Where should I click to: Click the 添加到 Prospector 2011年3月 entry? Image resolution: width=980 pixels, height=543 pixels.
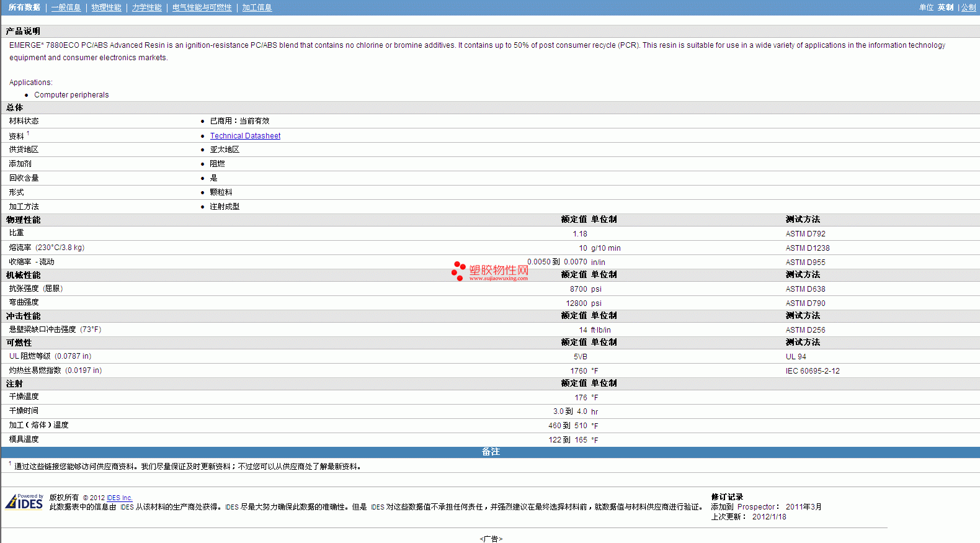(x=766, y=507)
